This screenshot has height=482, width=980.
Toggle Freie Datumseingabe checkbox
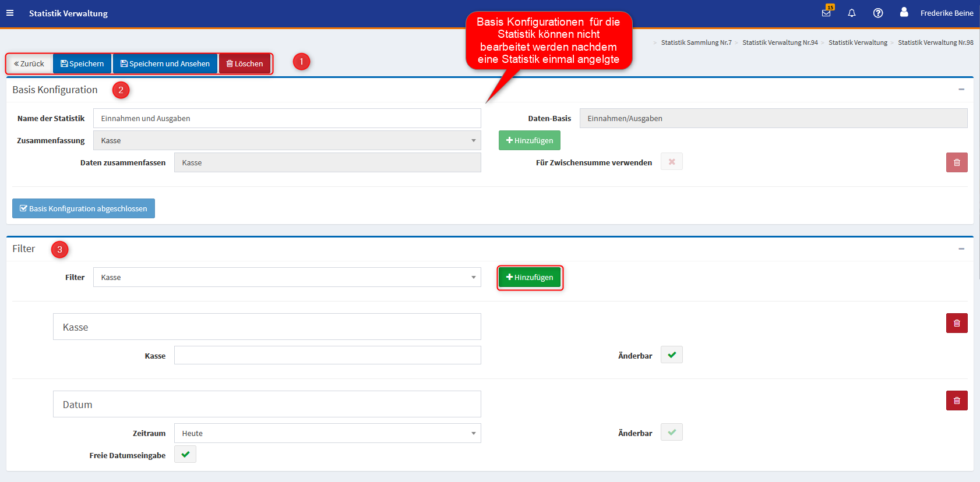[185, 455]
